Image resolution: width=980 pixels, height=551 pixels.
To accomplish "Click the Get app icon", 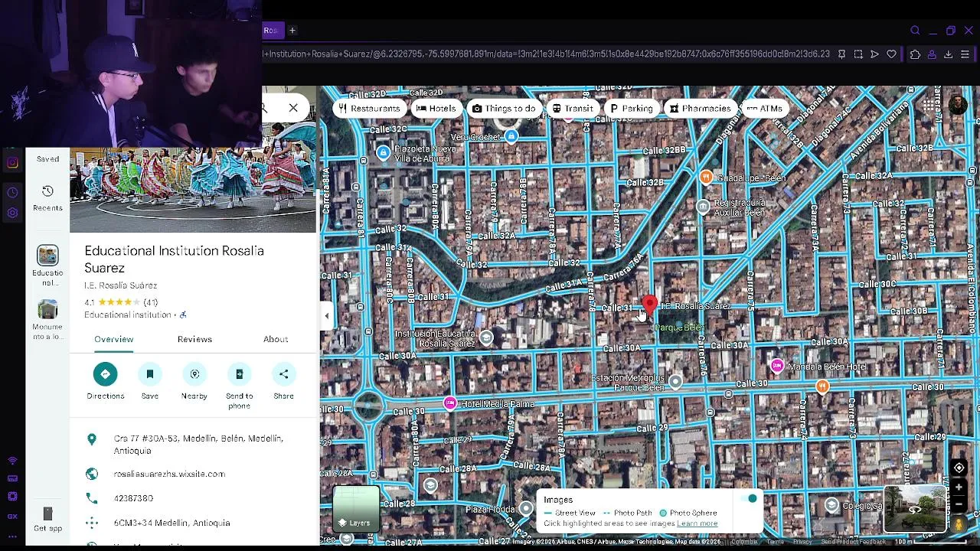I will 47,514.
